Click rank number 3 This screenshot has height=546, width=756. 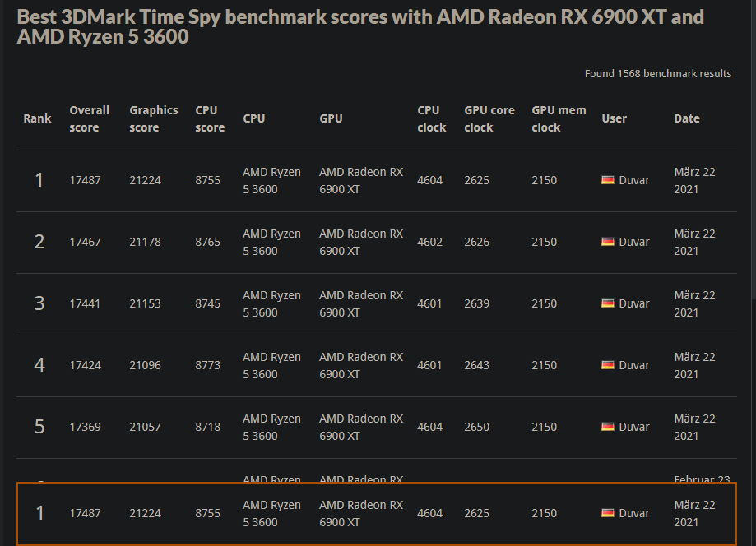pyautogui.click(x=39, y=303)
